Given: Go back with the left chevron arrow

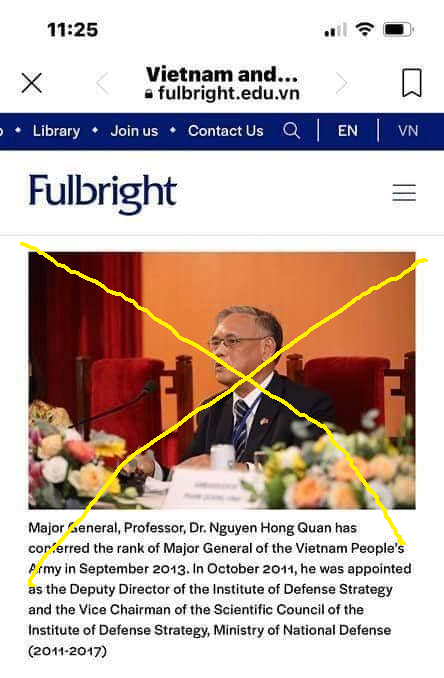Looking at the screenshot, I should [x=103, y=83].
